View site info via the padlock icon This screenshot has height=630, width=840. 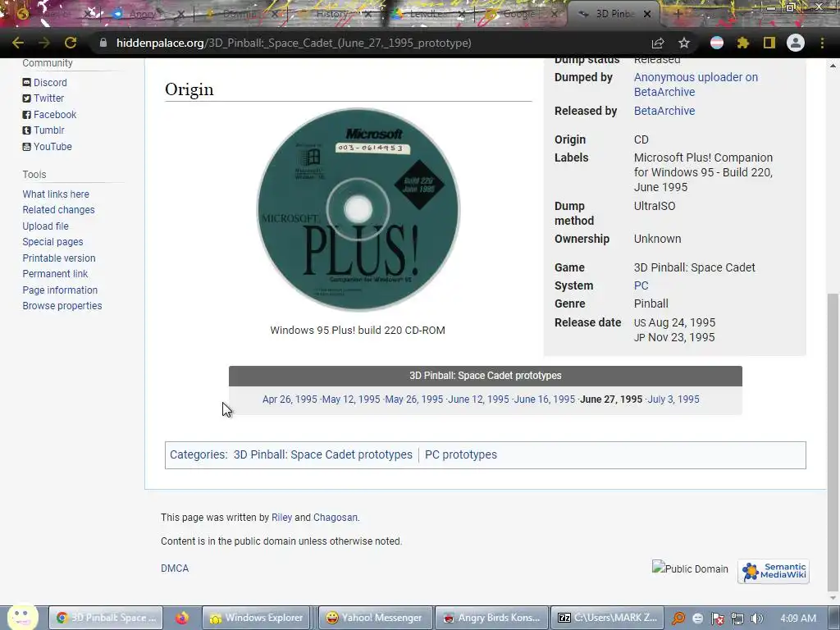103,43
